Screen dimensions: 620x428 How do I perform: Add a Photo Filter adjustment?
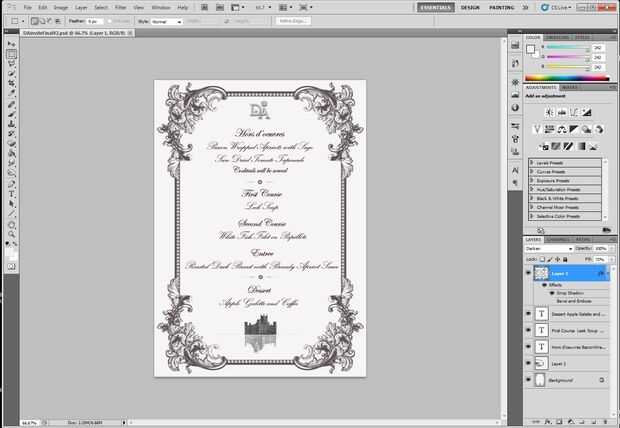tap(586, 129)
